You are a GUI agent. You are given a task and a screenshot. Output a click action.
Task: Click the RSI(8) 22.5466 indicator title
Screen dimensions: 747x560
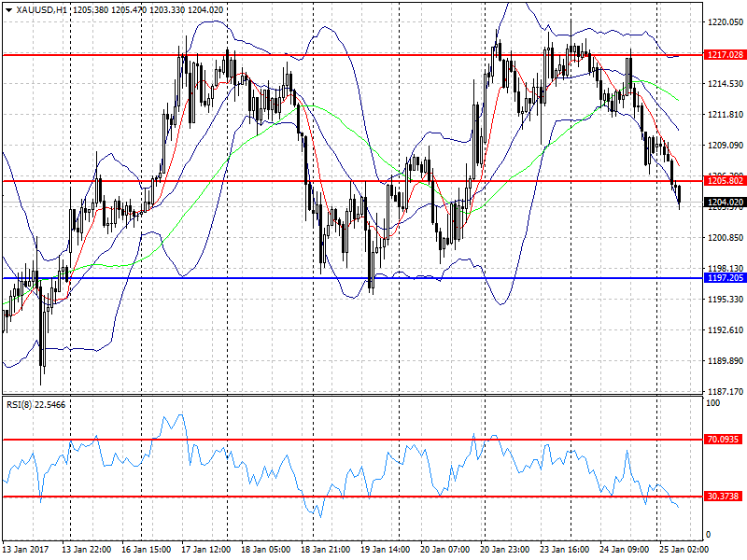[x=35, y=405]
